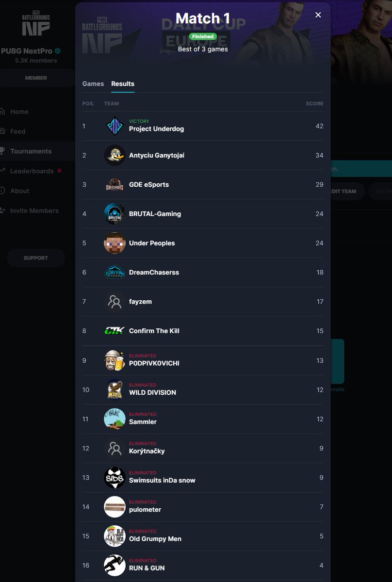This screenshot has height=582, width=392.
Task: Close the Match 1 results dialog
Action: coord(318,15)
